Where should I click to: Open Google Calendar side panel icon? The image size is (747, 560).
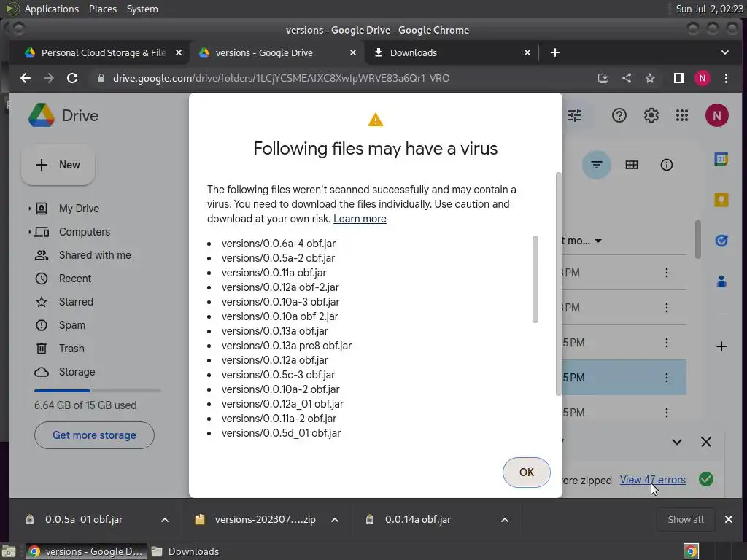click(x=721, y=159)
